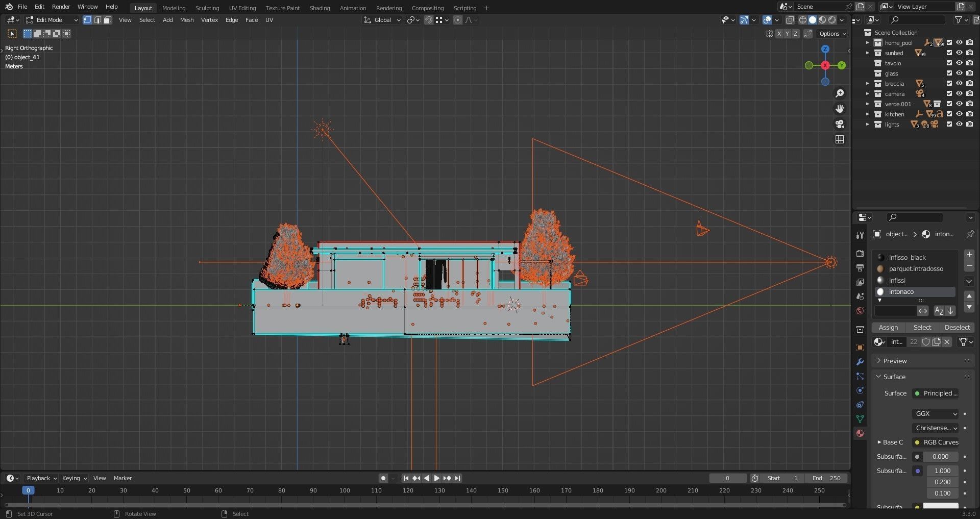980x519 pixels.
Task: Click the Subsurface radius 1.000 slider
Action: coord(942,471)
